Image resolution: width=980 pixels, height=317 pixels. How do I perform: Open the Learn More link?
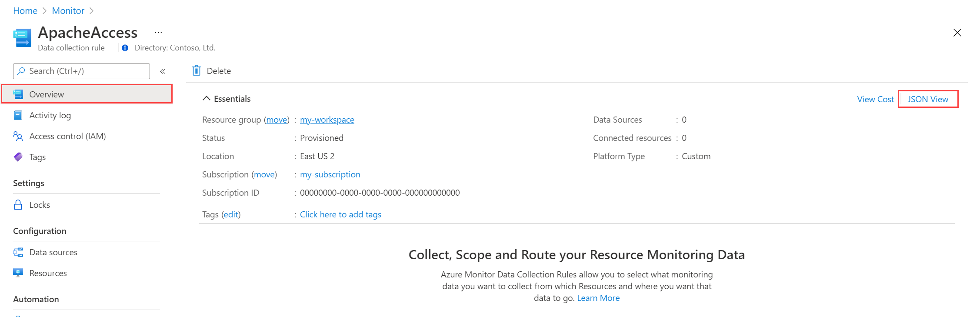pyautogui.click(x=598, y=298)
